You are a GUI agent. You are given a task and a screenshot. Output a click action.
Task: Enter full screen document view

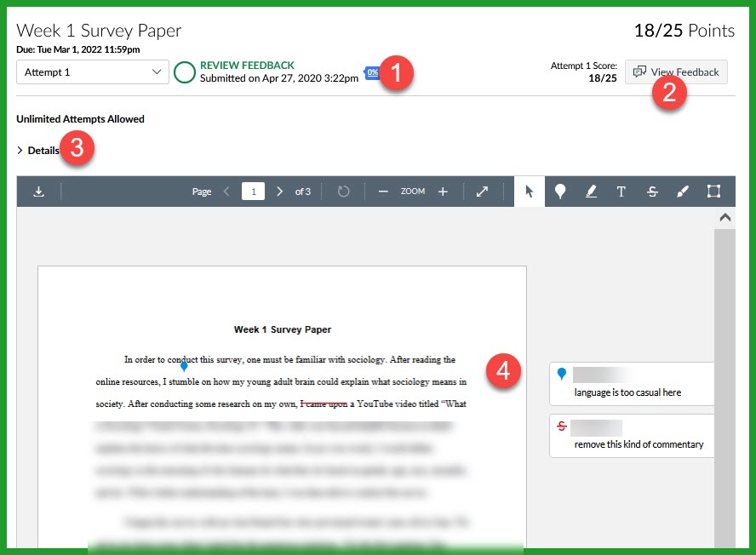(x=483, y=192)
